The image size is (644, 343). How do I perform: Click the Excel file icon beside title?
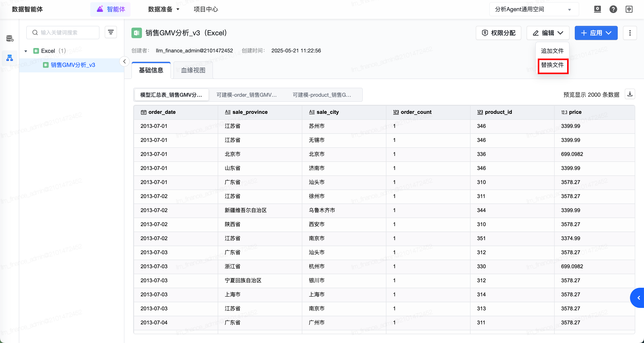pyautogui.click(x=136, y=33)
